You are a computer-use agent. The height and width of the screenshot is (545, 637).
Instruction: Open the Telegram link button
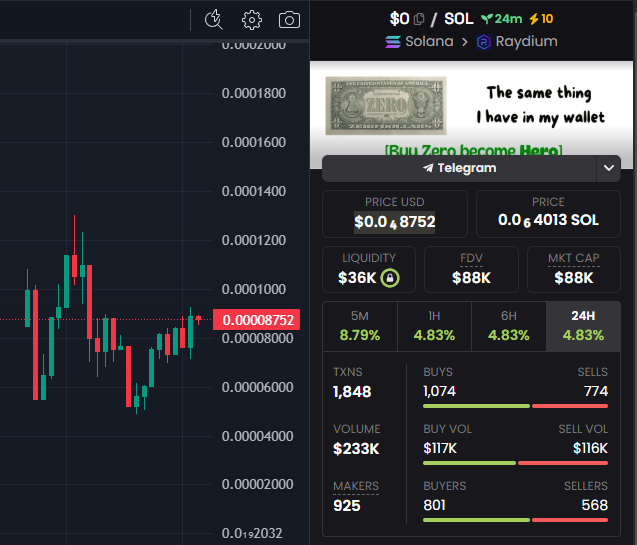pyautogui.click(x=459, y=168)
